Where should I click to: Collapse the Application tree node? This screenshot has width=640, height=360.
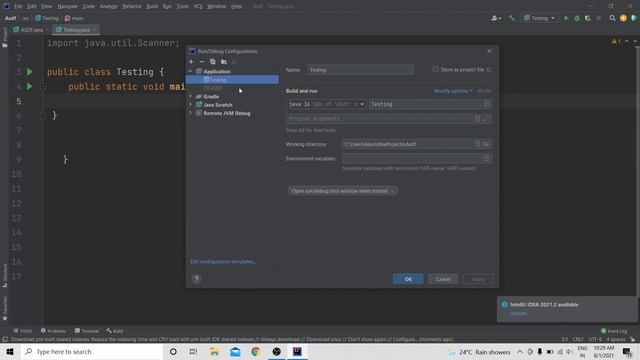(x=190, y=71)
